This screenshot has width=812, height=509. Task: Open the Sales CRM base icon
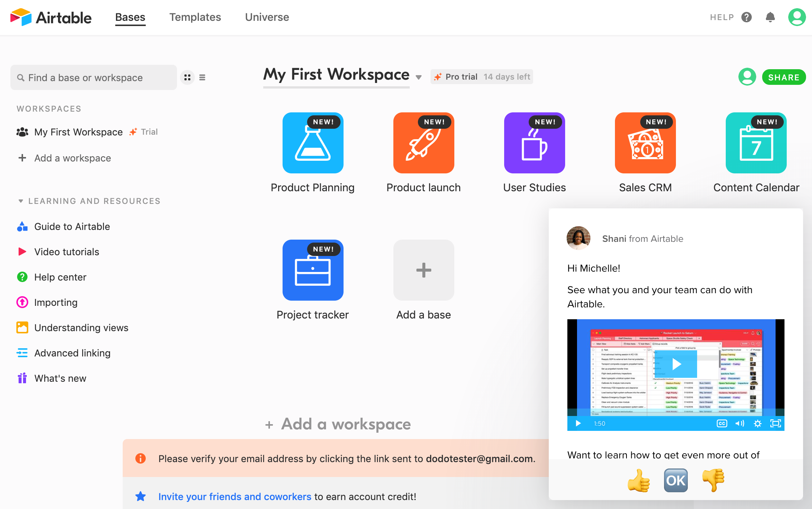[x=645, y=143]
